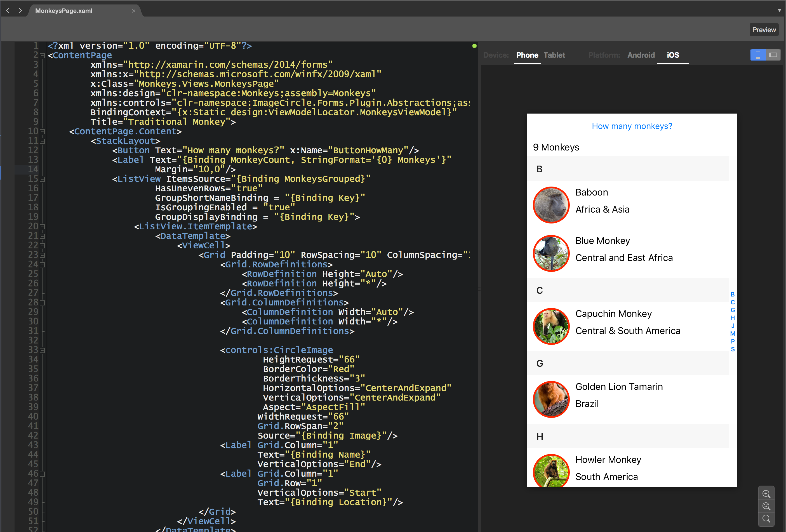Image resolution: width=786 pixels, height=532 pixels.
Task: Click the How many monkeys? link
Action: pyautogui.click(x=632, y=126)
